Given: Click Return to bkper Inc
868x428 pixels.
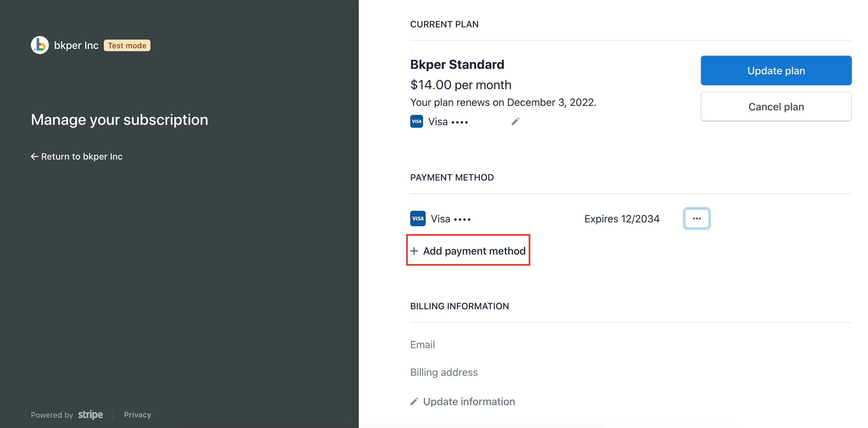Looking at the screenshot, I should 81,156.
